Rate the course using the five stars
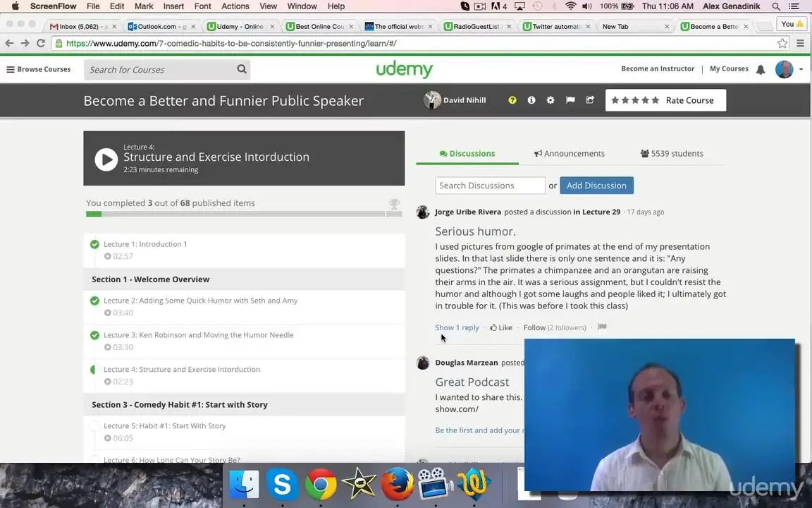Viewport: 812px width, 508px height. click(635, 100)
